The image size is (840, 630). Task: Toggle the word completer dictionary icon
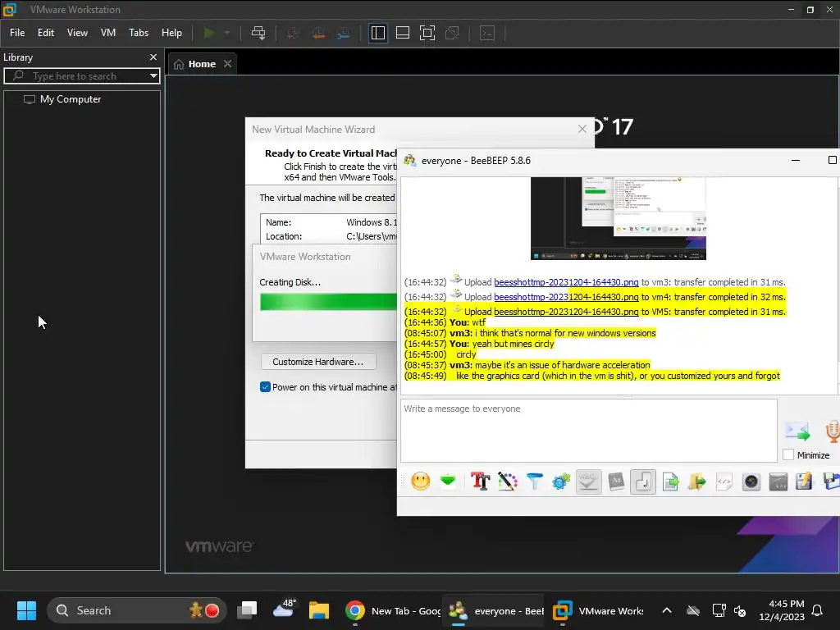click(x=616, y=481)
